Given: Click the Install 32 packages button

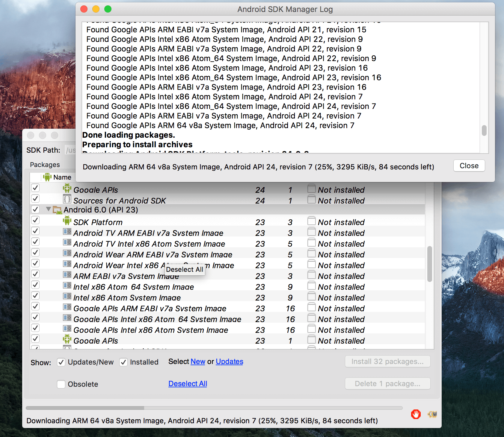Looking at the screenshot, I should (x=387, y=362).
